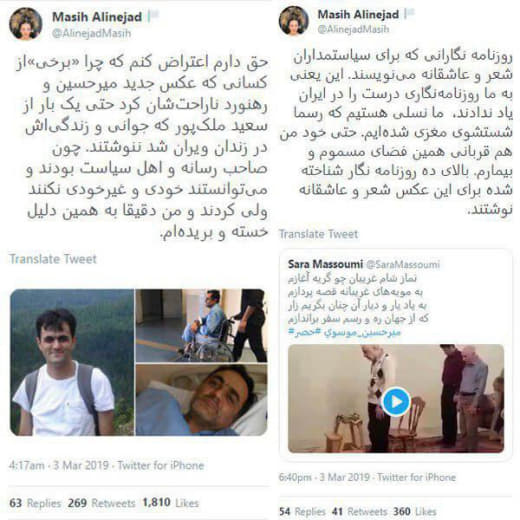Click the verified badge beside left Masih Alinejad name
520x520 pixels.
coord(154,16)
